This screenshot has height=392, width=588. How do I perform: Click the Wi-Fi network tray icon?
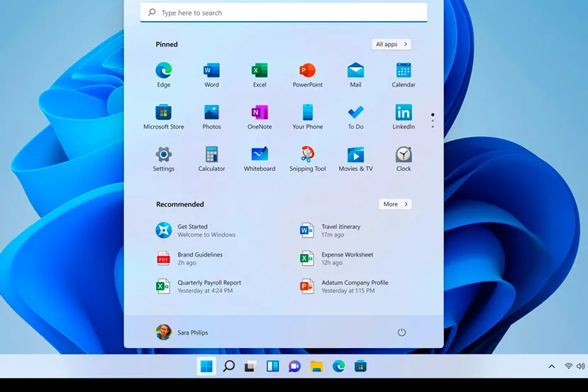tap(569, 366)
